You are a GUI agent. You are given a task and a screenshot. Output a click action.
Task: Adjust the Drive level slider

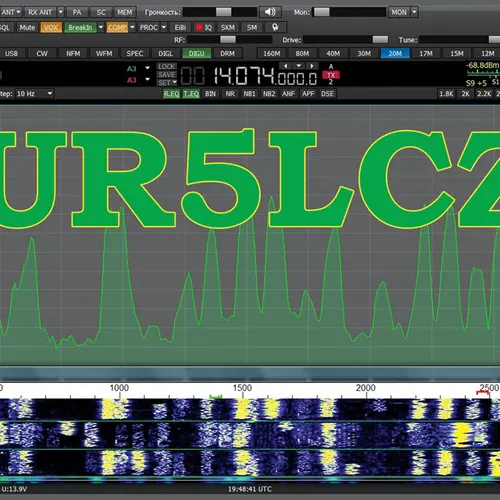pyautogui.click(x=345, y=40)
